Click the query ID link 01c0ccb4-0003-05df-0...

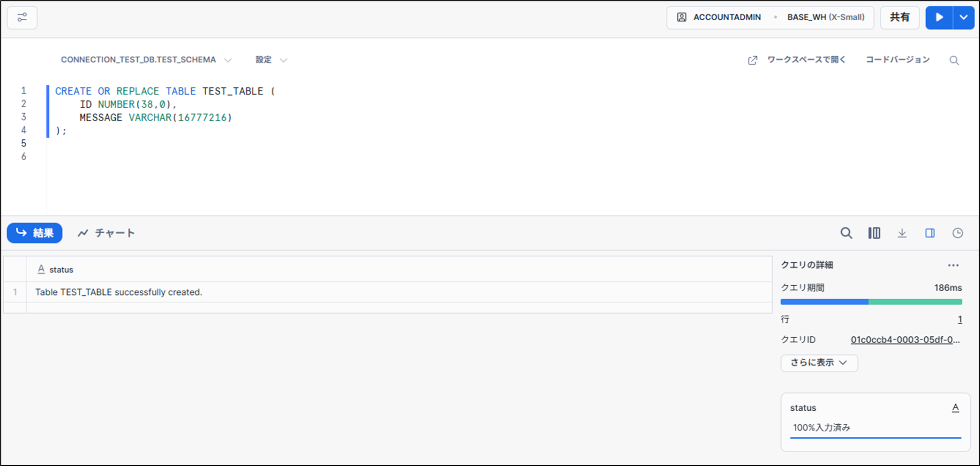click(905, 340)
